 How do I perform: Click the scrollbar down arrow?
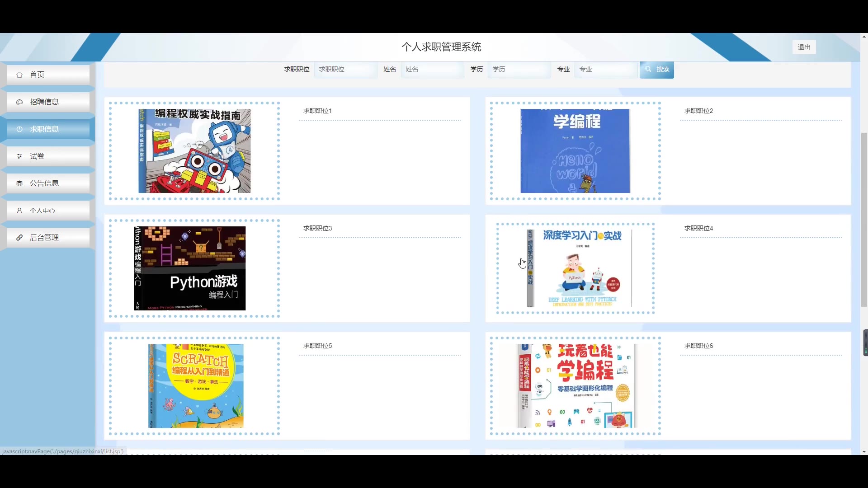point(864,451)
